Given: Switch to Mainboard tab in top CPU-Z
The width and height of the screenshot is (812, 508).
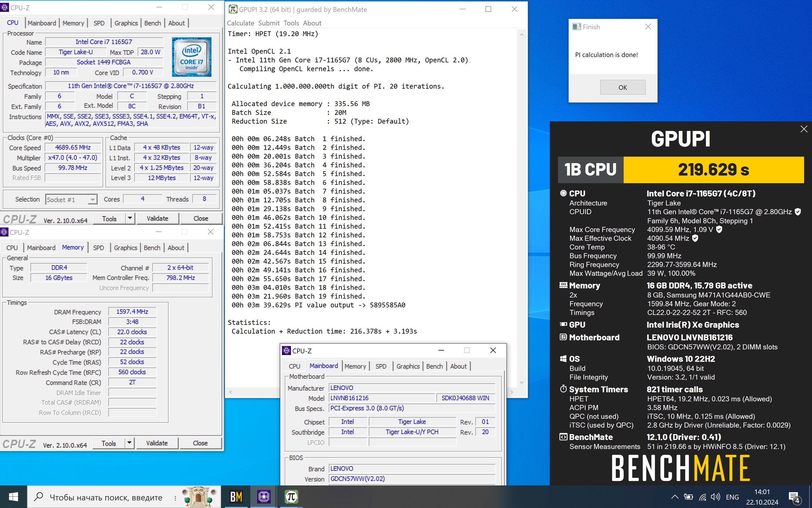Looking at the screenshot, I should [x=42, y=23].
